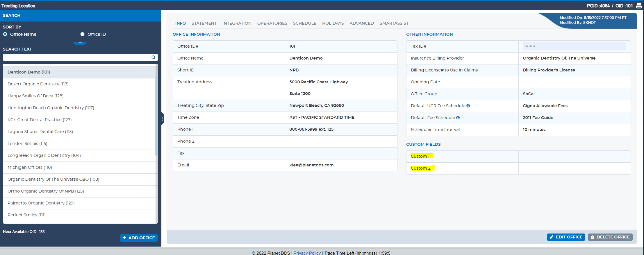
Task: Click the Default Fee Schedule info icon
Action: (458, 118)
